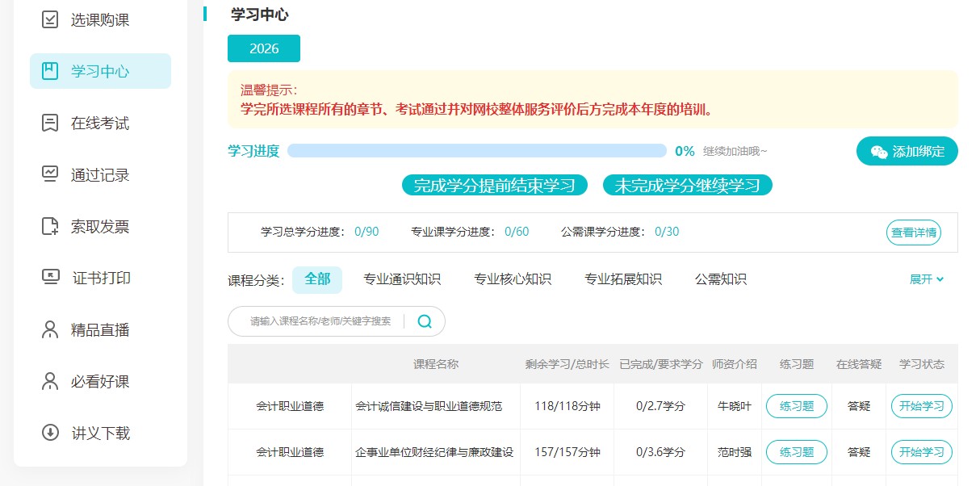The image size is (980, 486).
Task: Open the 通过记录 sidebar icon
Action: pyautogui.click(x=48, y=174)
